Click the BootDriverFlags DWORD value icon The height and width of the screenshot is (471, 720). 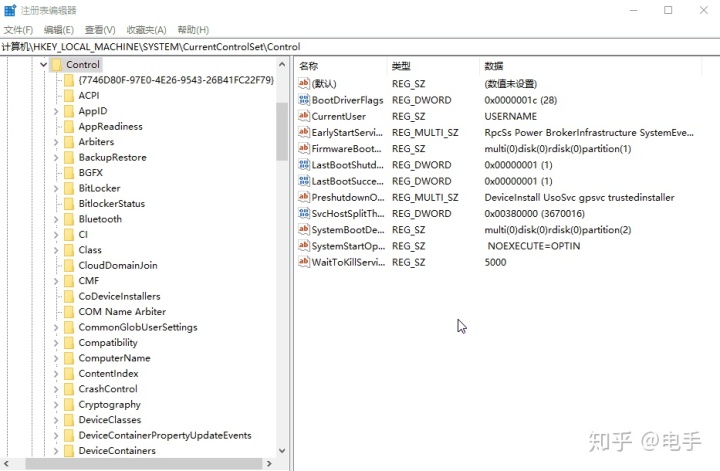(x=304, y=100)
